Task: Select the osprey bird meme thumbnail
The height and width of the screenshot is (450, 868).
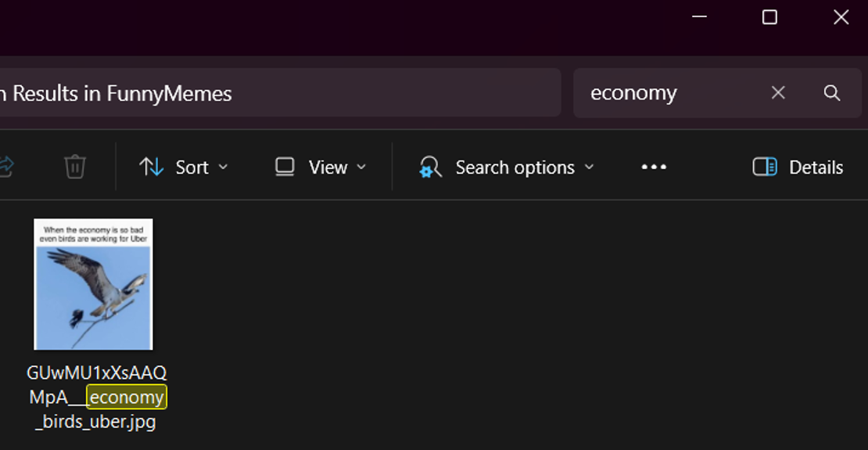Action: (94, 284)
